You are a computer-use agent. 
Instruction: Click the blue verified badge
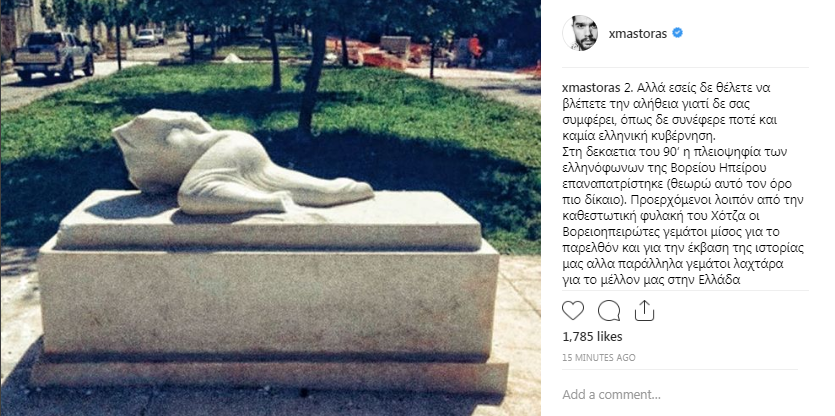pyautogui.click(x=677, y=33)
